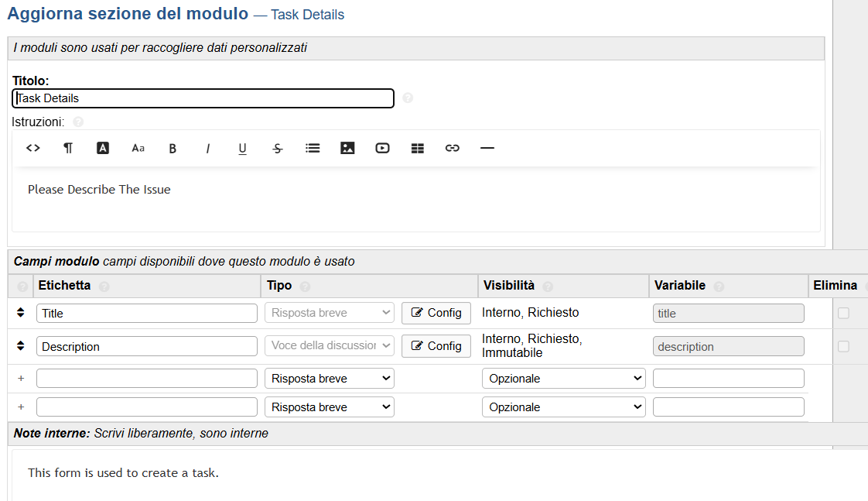Click help icon next to Istruzioni
The width and height of the screenshot is (868, 501).
coord(77,122)
